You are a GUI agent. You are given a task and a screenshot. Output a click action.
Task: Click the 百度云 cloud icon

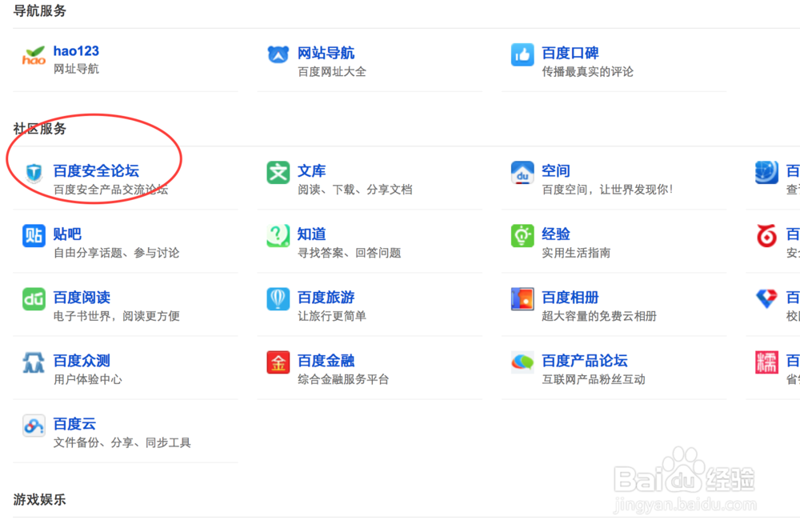tap(34, 426)
